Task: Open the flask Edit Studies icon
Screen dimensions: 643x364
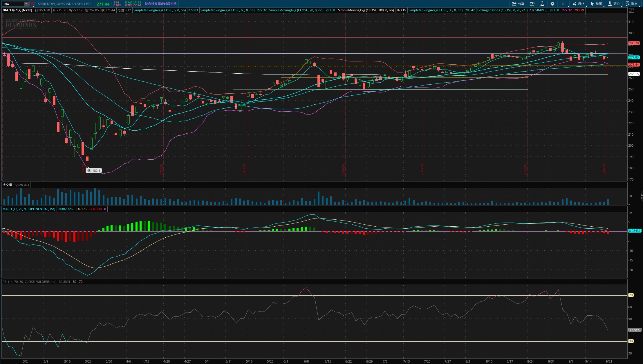Action: pos(542,4)
